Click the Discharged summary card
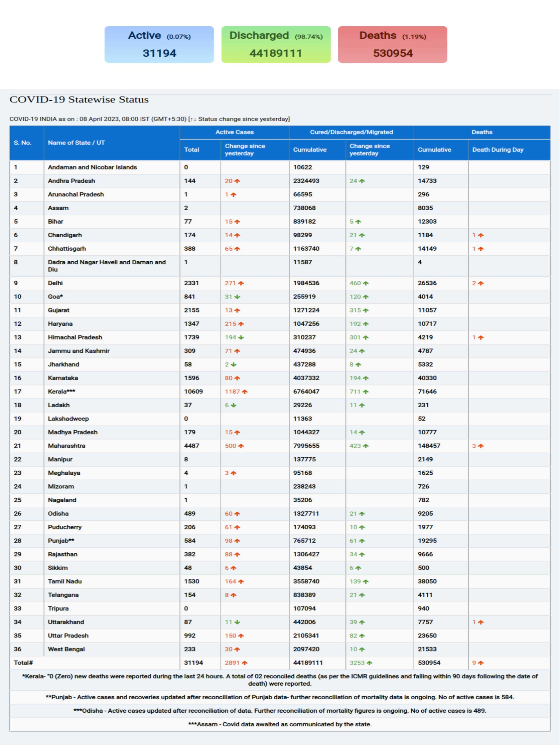560x745 pixels. 276,44
